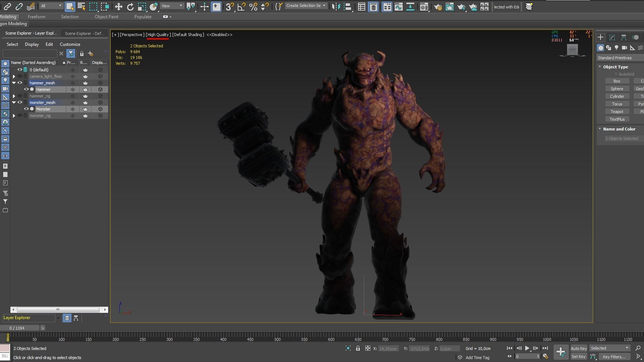Activate the Select Object tool
Viewport: 644px width, 362px height.
click(70, 6)
